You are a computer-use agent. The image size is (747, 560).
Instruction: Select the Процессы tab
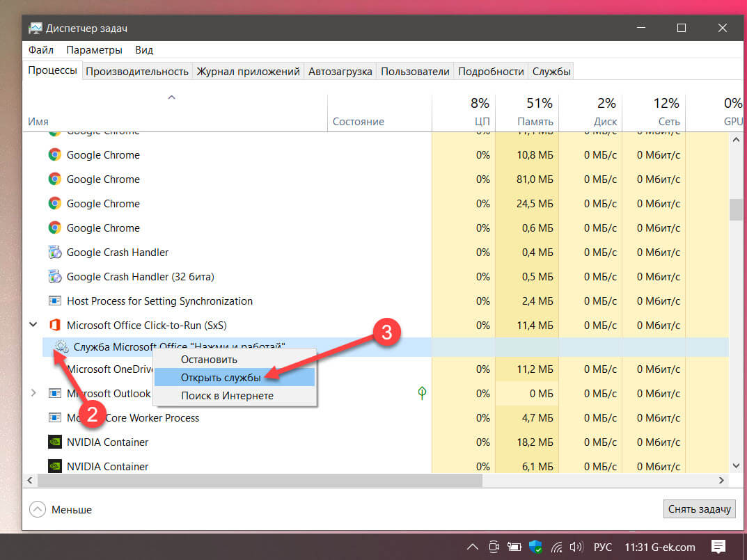point(52,70)
